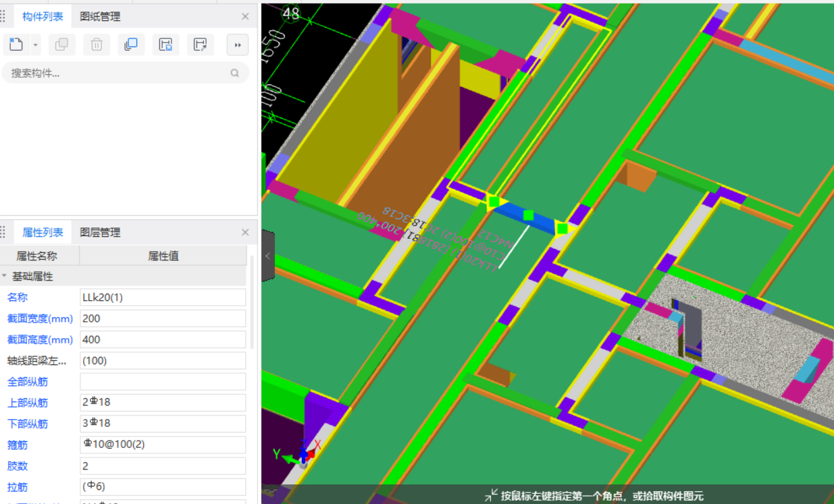Screen dimensions: 834x504
Task: Click the component archive extract icon
Action: [x=200, y=45]
